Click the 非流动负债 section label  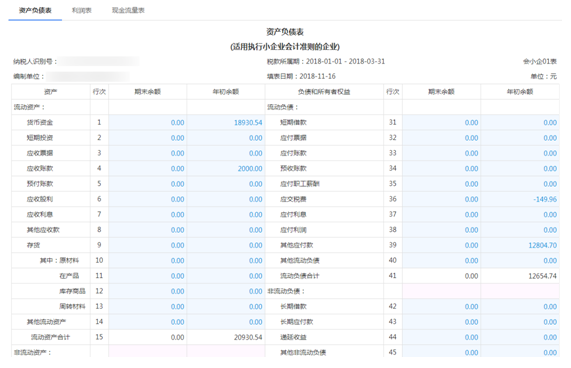coord(286,291)
